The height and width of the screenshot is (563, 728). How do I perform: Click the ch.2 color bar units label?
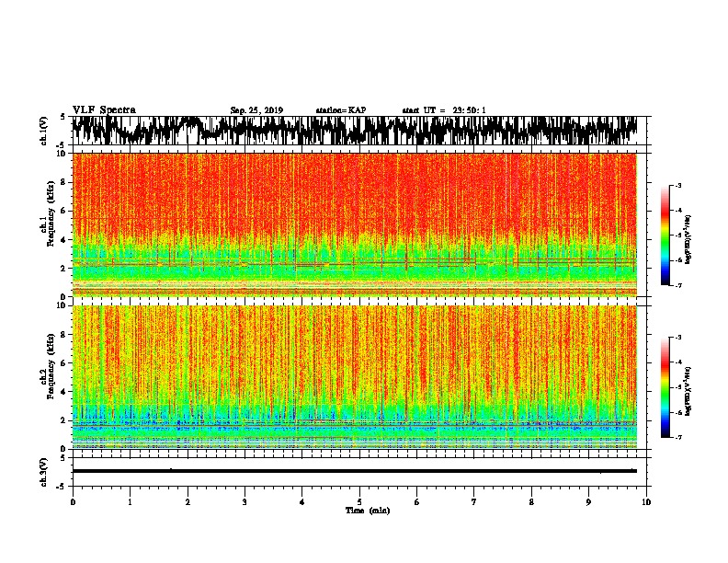point(688,391)
